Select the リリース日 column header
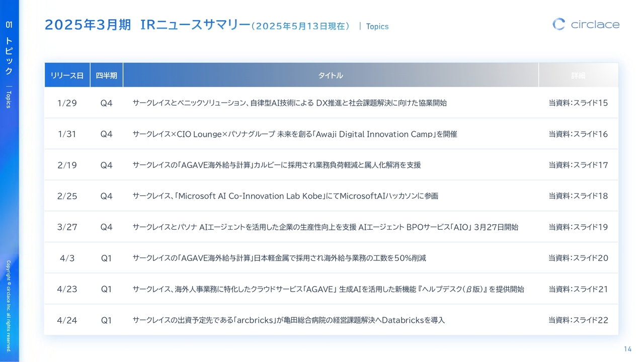This screenshot has width=644, height=362. [x=67, y=75]
